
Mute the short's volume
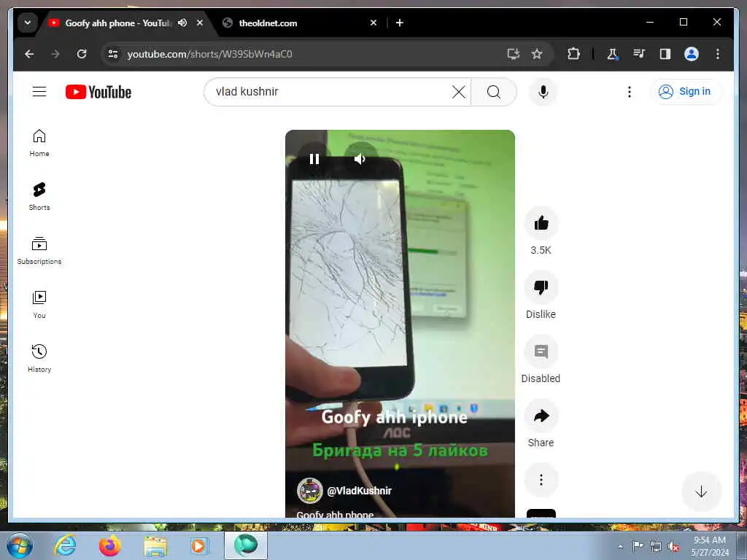[360, 158]
